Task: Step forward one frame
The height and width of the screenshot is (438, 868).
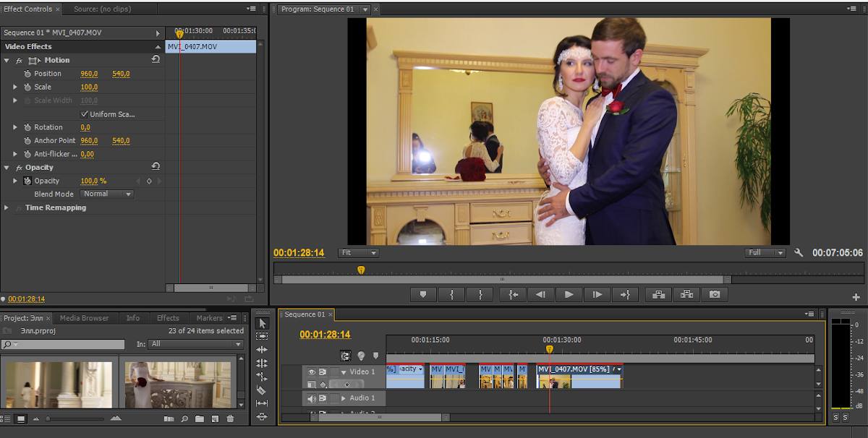Action: click(x=597, y=294)
